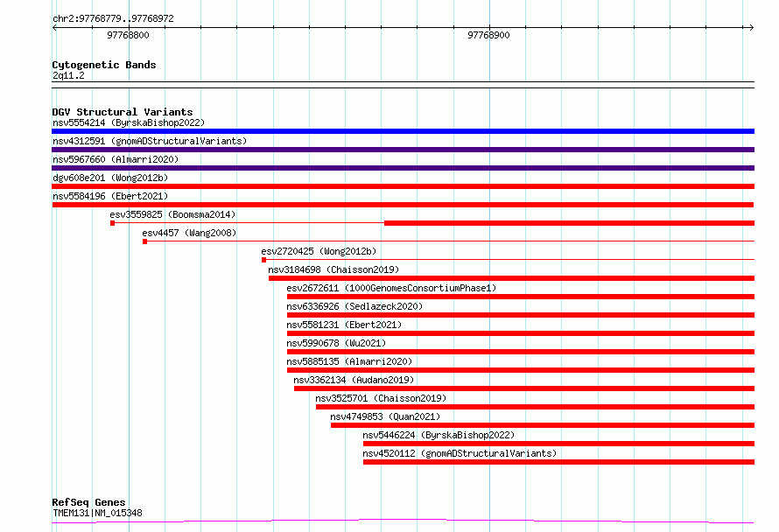
Task: Select the red nsv3362134 variant bar
Action: point(524,388)
